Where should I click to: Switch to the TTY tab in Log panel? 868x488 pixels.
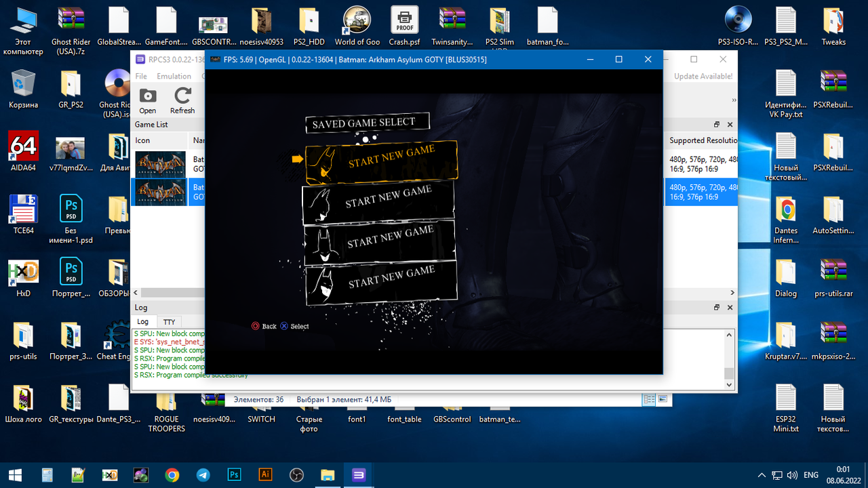point(169,322)
